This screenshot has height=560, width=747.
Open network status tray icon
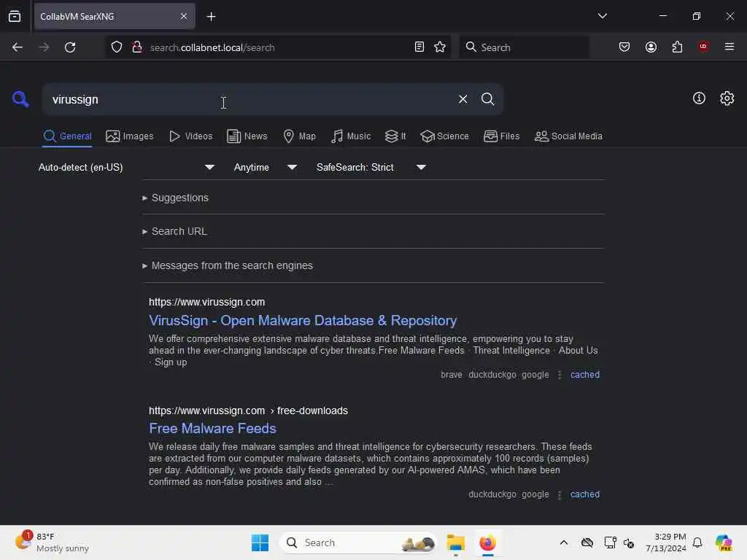610,542
